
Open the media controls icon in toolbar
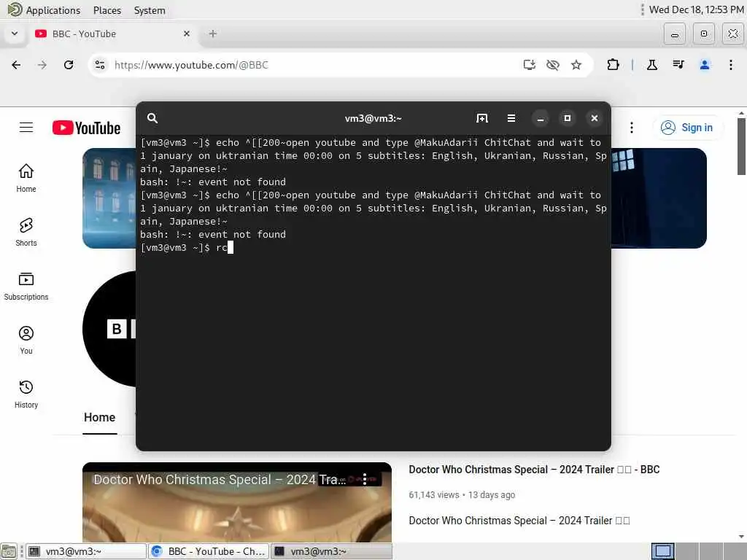pyautogui.click(x=678, y=65)
